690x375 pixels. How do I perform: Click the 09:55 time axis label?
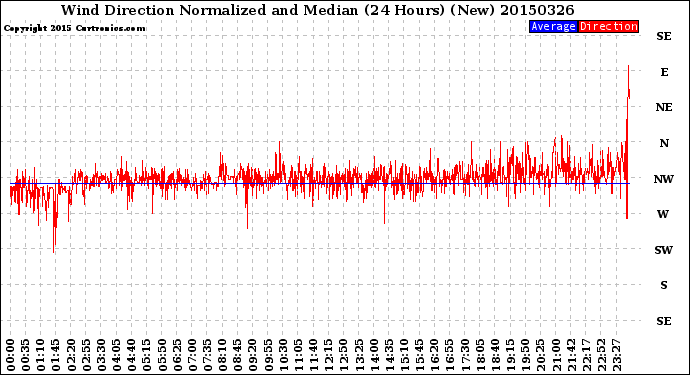click(268, 355)
